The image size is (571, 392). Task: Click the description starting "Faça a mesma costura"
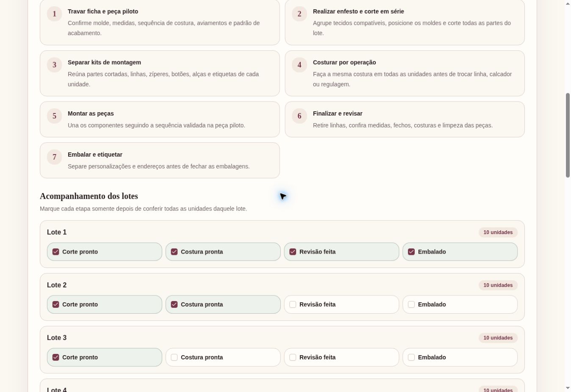pyautogui.click(x=412, y=79)
